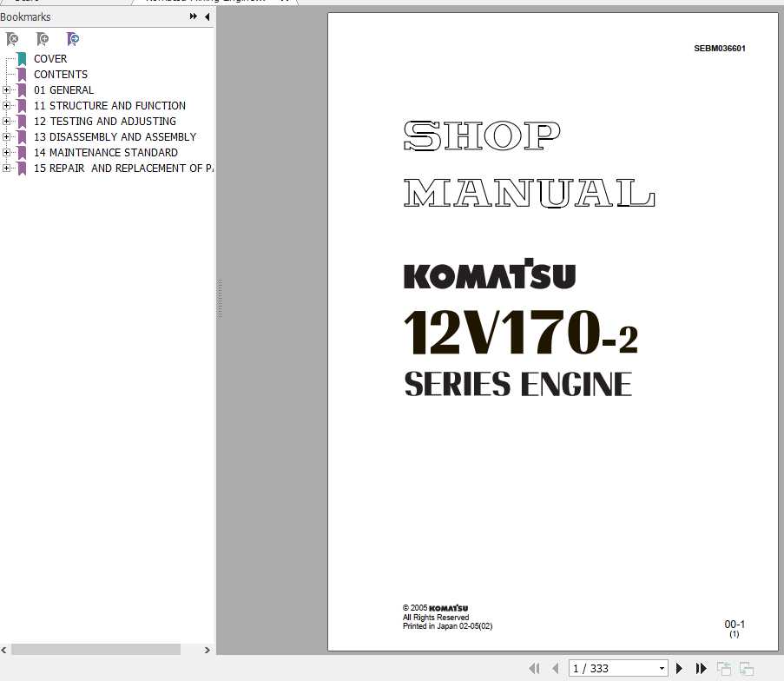Expand the 15 REPAIR AND REPLACEMENT bookmark
Image resolution: width=784 pixels, height=681 pixels.
(x=6, y=169)
